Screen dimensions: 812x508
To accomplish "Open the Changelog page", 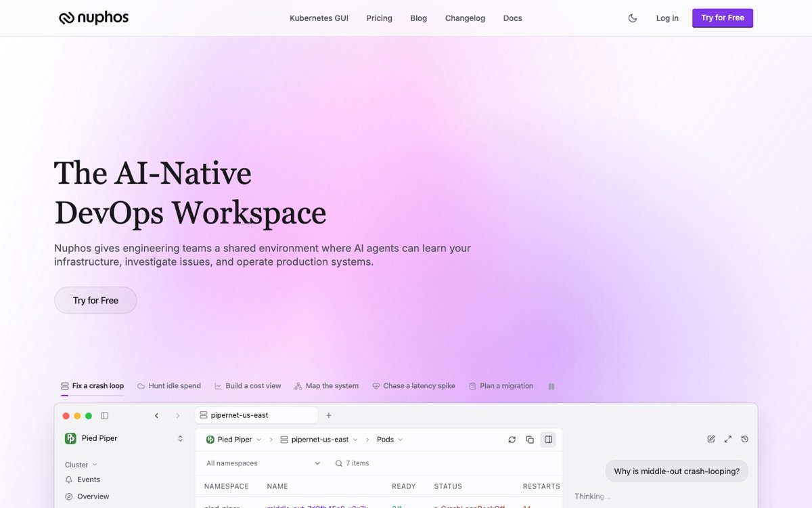I will [465, 18].
